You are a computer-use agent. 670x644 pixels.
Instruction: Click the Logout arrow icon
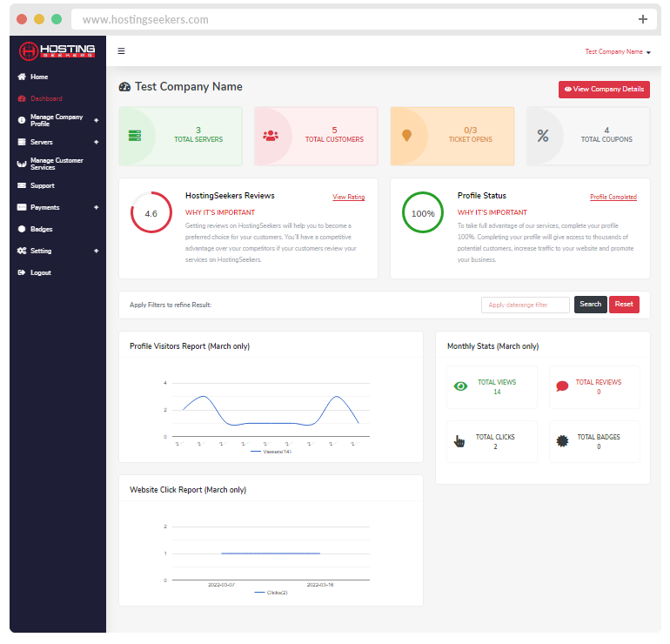[x=22, y=272]
